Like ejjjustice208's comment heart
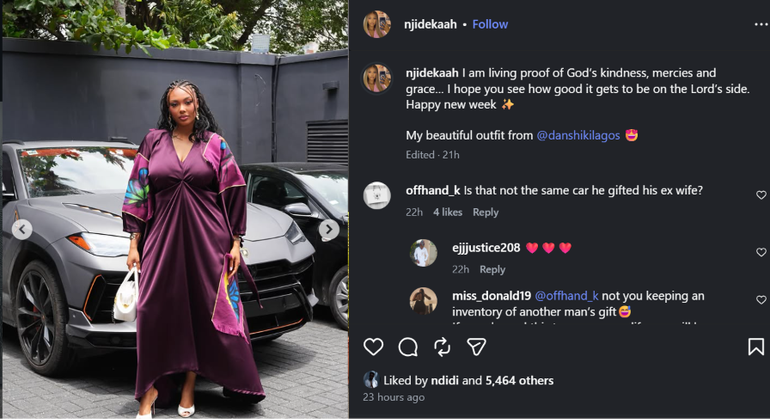The height and width of the screenshot is (419, 770). click(761, 252)
